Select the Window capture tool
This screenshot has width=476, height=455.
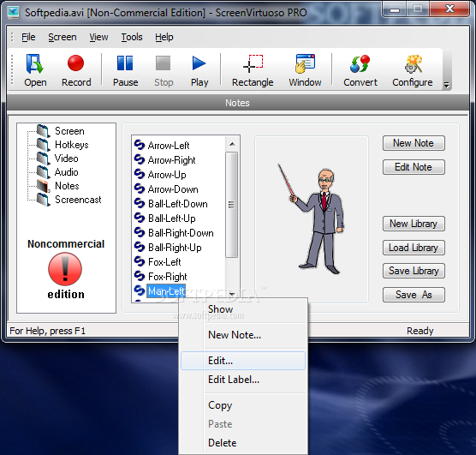click(305, 70)
